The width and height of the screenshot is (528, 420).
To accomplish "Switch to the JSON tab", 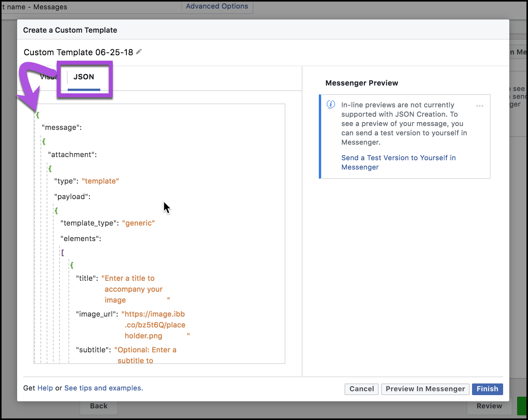I will [x=84, y=77].
